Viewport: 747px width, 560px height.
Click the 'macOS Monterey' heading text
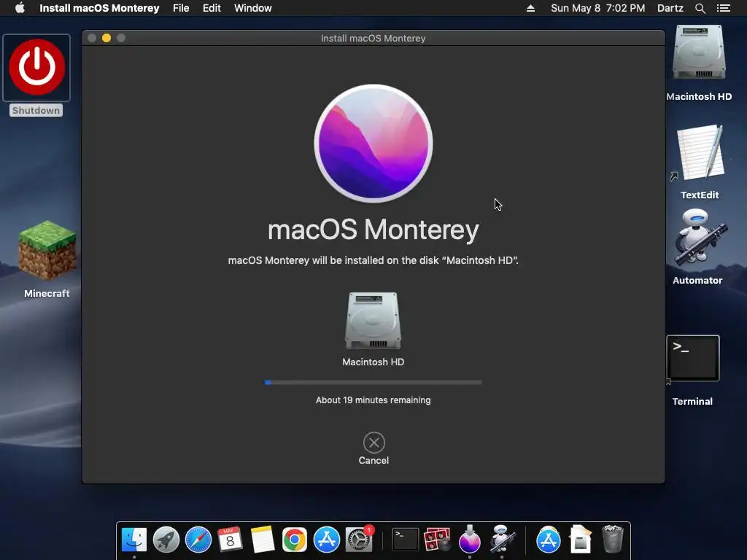[373, 230]
